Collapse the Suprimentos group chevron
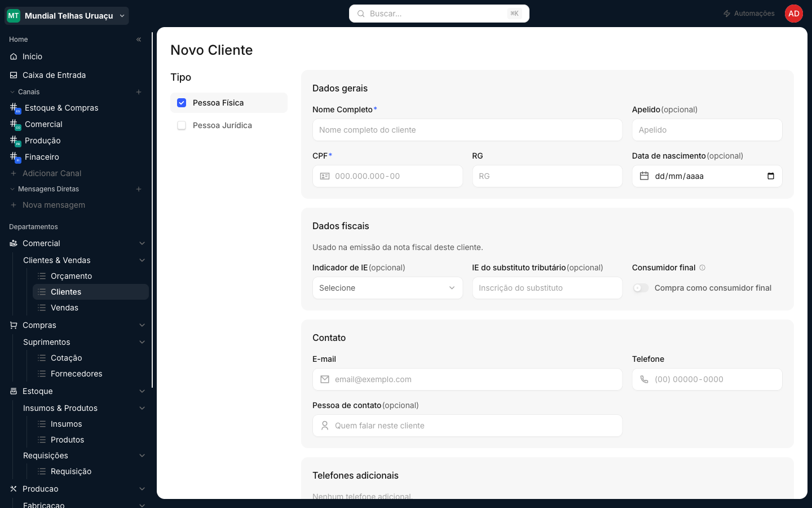This screenshot has width=812, height=508. click(142, 342)
